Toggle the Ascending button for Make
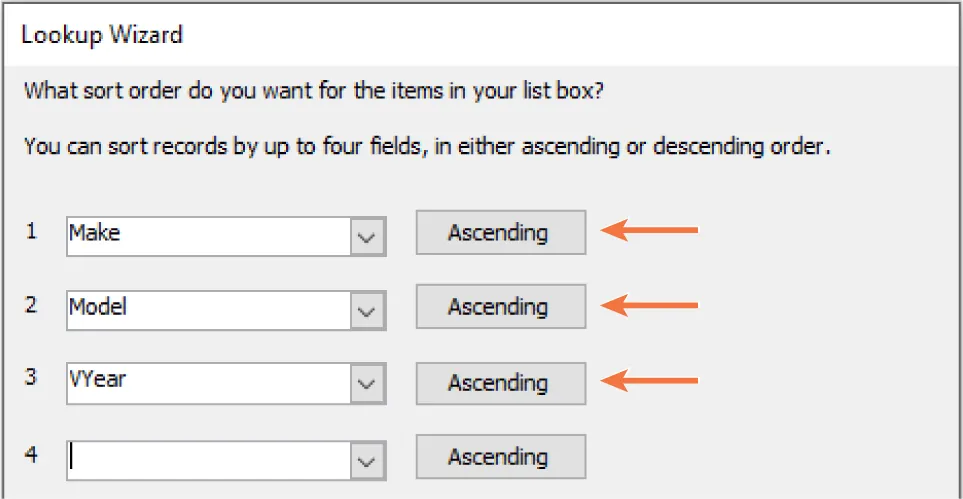Screen dimensions: 963x499 tap(499, 233)
